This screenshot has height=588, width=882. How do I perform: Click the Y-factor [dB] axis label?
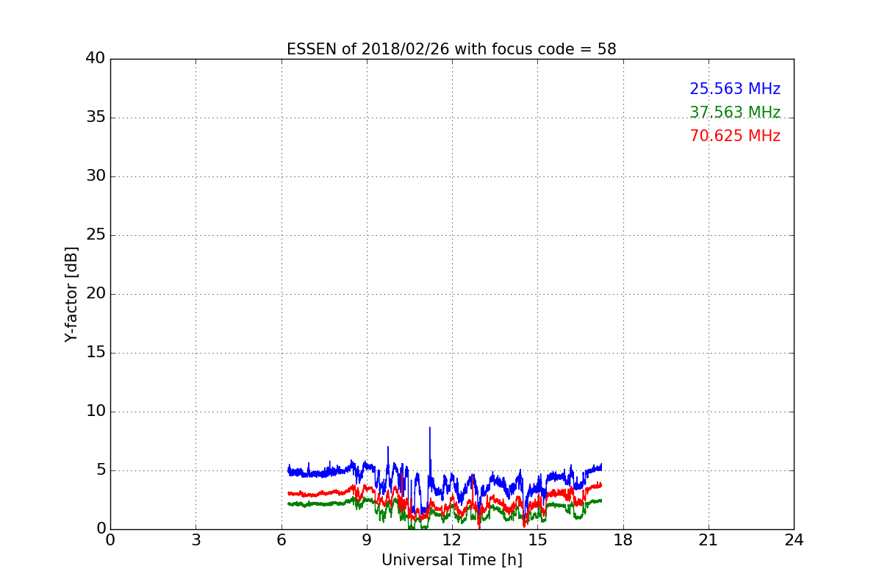(x=71, y=294)
